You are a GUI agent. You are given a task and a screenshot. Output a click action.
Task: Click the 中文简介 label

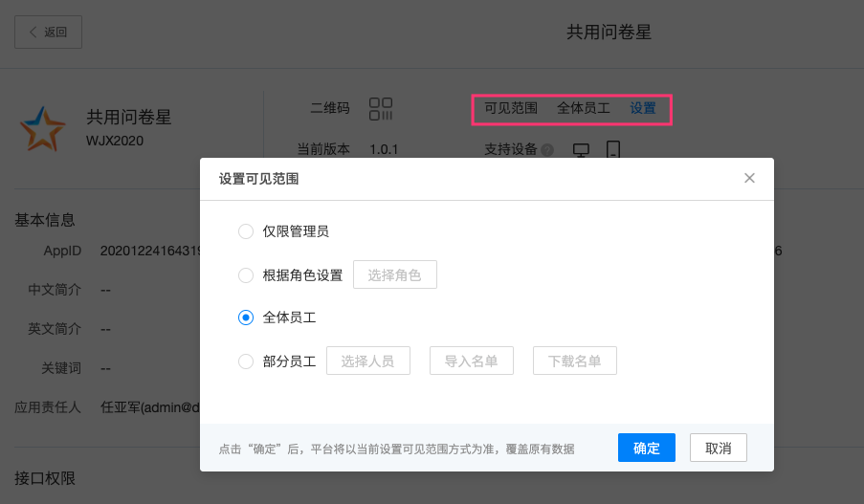[x=55, y=290]
